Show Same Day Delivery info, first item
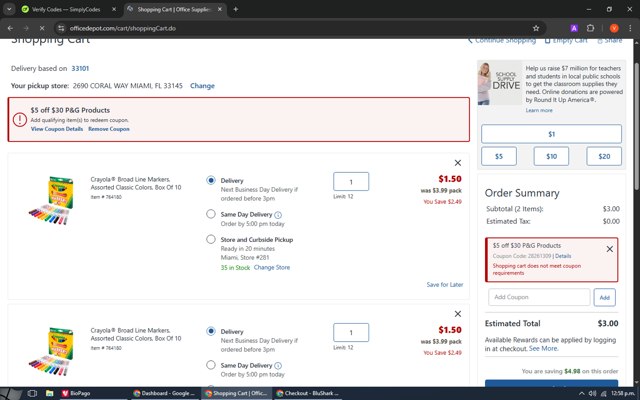The height and width of the screenshot is (400, 640). (278, 215)
